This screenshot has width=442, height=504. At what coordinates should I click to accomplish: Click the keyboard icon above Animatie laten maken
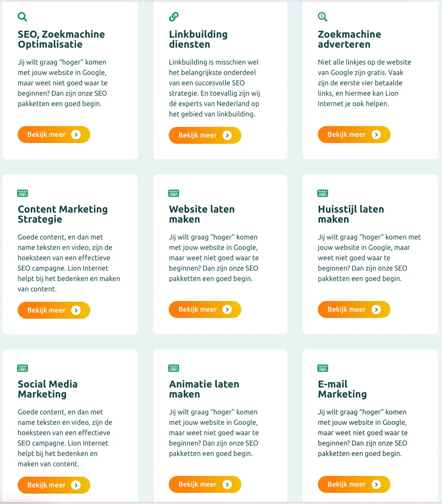[174, 368]
